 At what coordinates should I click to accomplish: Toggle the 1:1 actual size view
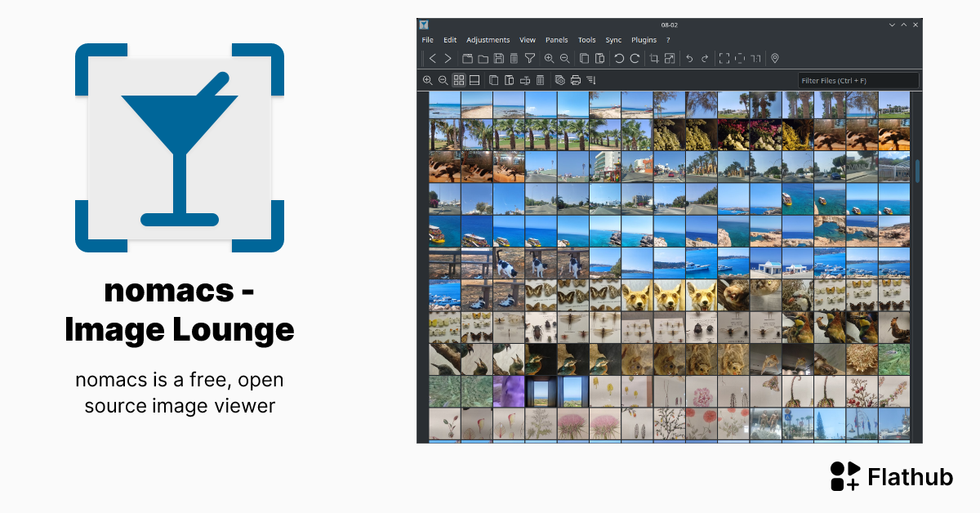(755, 58)
